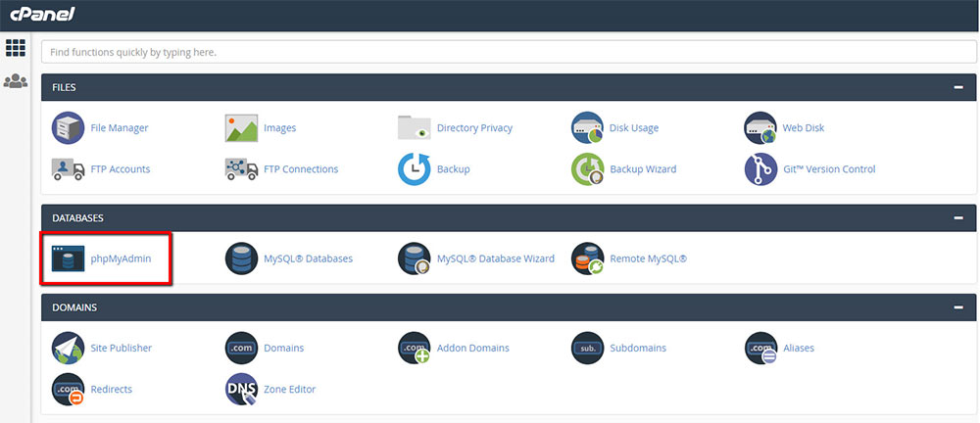
Task: Click the DATABASES section header text
Action: [x=77, y=218]
